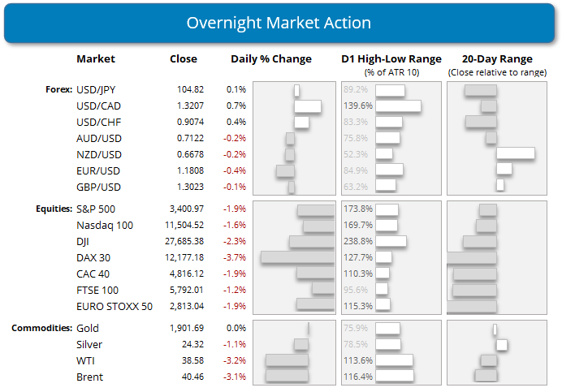Select the Forex section label
The image size is (562, 392).
click(58, 90)
